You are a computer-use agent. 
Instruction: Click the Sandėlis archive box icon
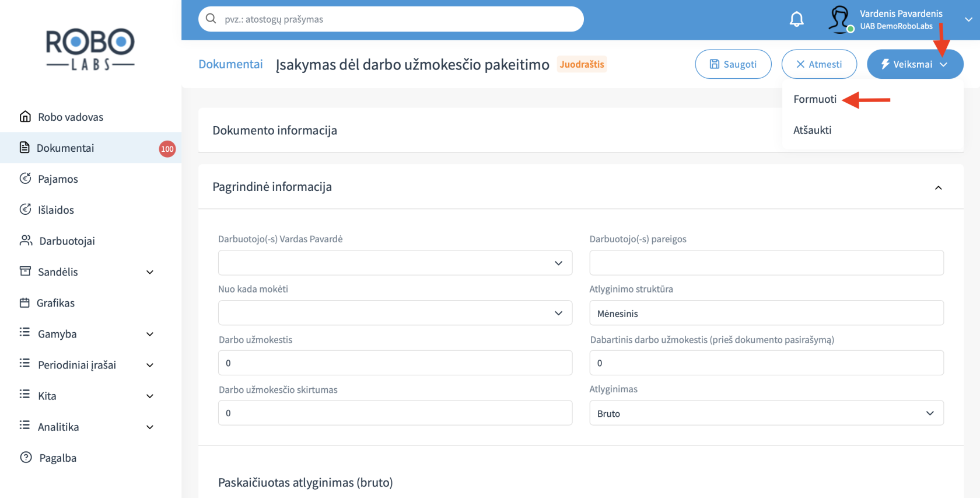coord(25,271)
